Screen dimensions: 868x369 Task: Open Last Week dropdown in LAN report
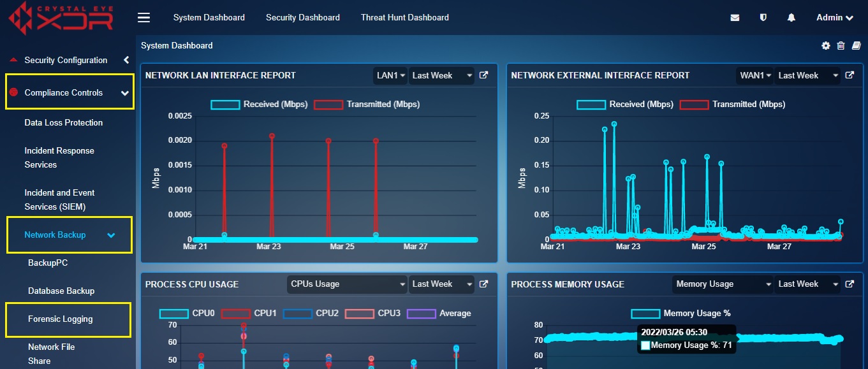pos(442,75)
